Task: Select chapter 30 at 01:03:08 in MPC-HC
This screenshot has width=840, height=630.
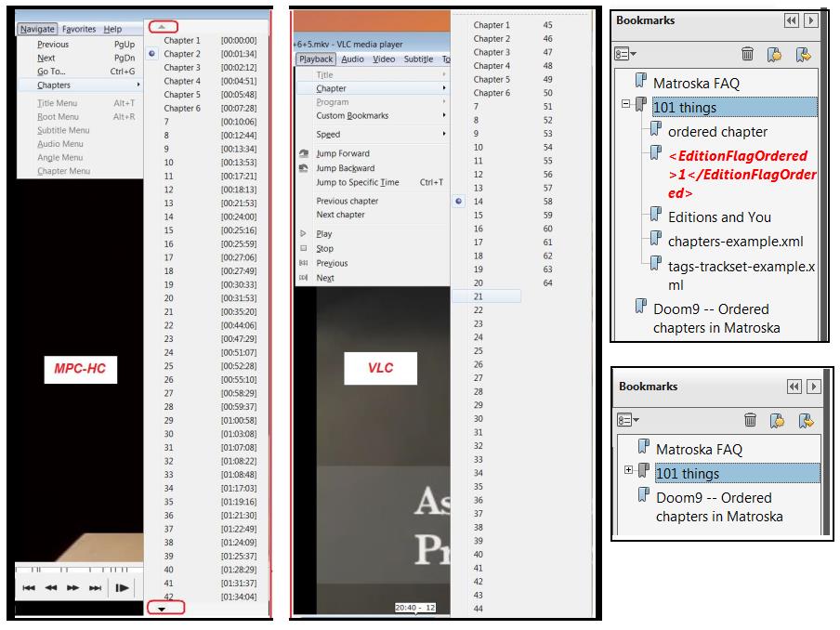Action: click(x=206, y=434)
